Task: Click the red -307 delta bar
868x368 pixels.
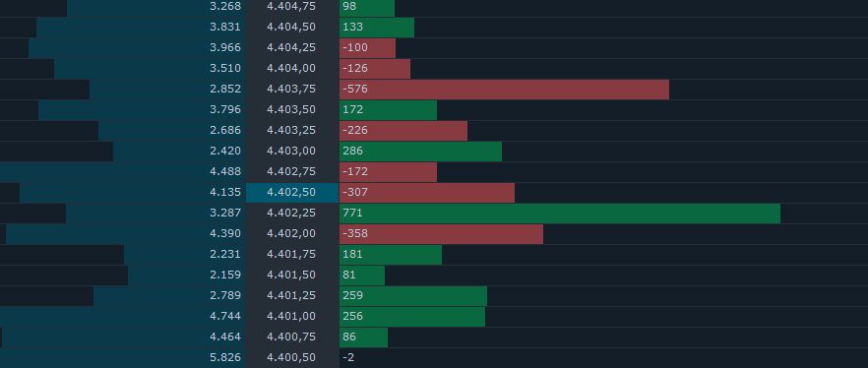Action: coord(427,193)
